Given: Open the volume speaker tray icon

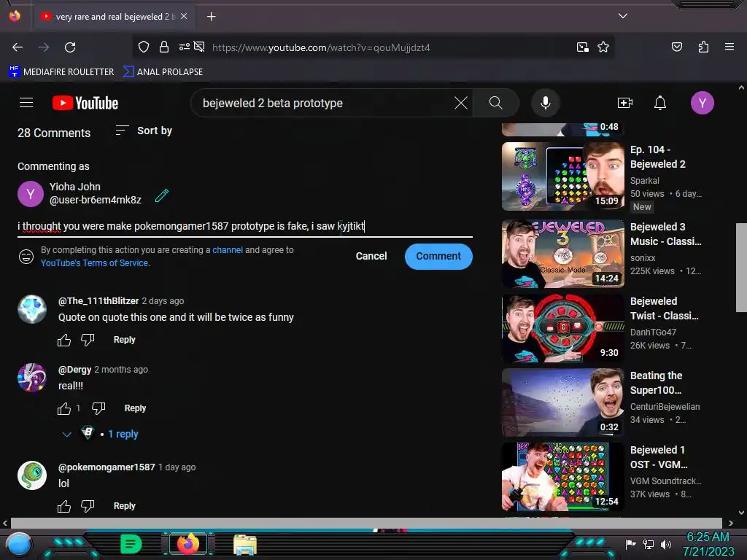Looking at the screenshot, I should point(665,544).
